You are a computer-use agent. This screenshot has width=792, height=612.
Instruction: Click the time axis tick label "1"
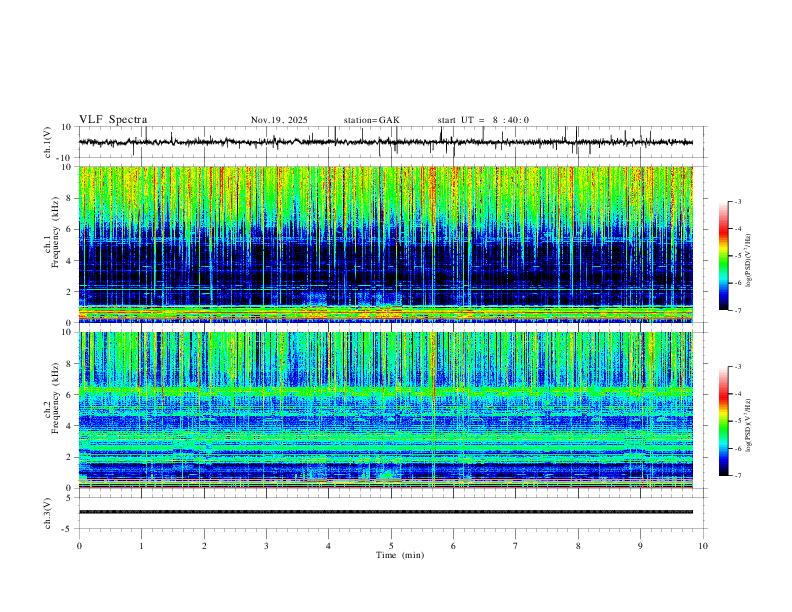(x=141, y=546)
